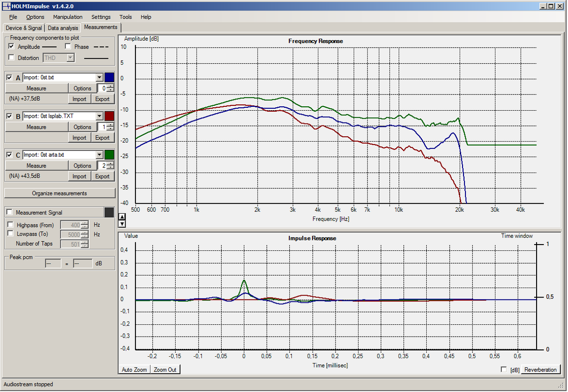This screenshot has width=568, height=392.
Task: Select the Measurements tab
Action: (101, 27)
